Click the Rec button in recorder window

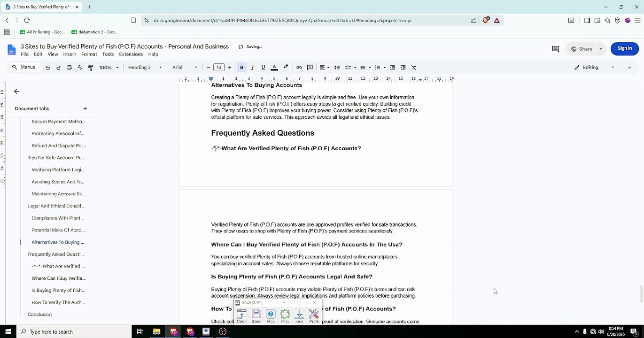[271, 316]
